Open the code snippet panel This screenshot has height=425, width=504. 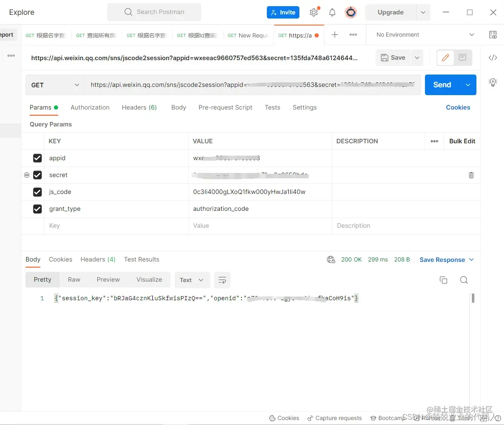pyautogui.click(x=492, y=58)
